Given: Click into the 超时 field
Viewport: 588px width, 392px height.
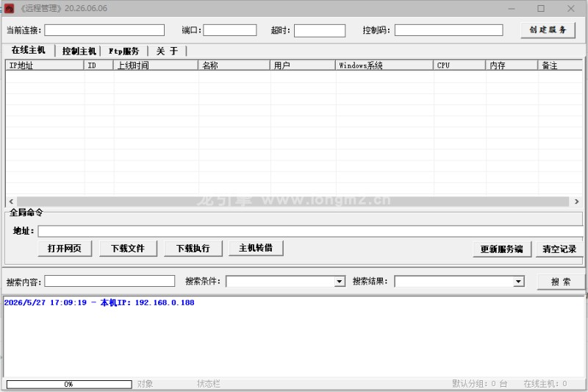Looking at the screenshot, I should pos(320,30).
